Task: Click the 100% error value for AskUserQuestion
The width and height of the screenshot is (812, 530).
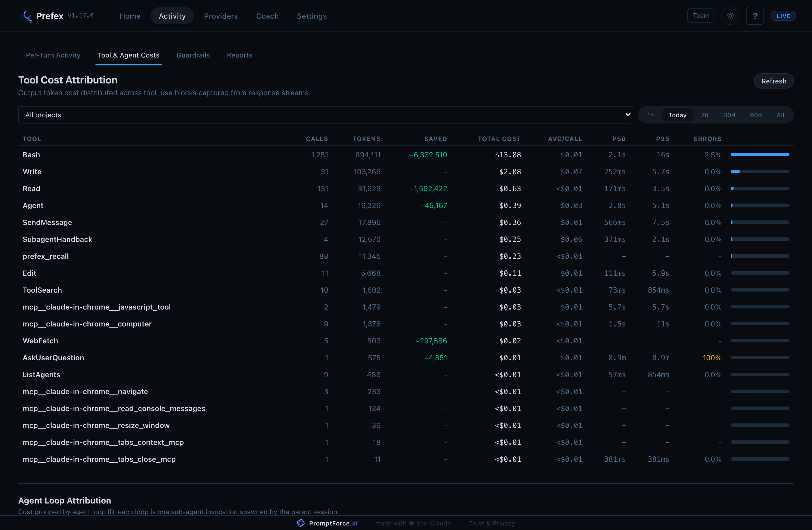Action: coord(712,358)
